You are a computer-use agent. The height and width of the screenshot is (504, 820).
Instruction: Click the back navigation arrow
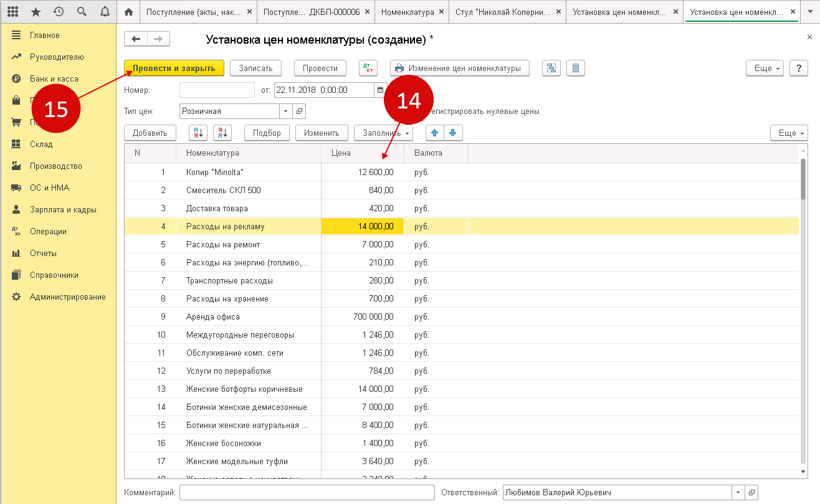136,39
